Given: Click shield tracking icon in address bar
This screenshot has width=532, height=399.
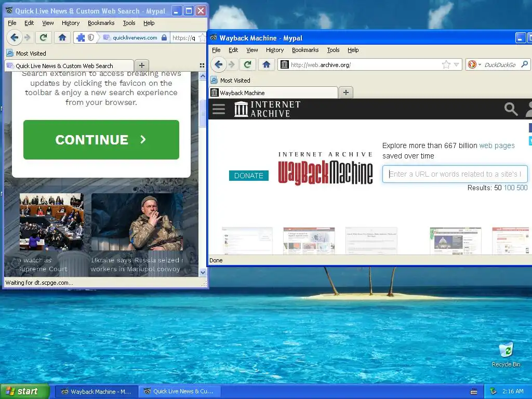Looking at the screenshot, I should tap(91, 37).
